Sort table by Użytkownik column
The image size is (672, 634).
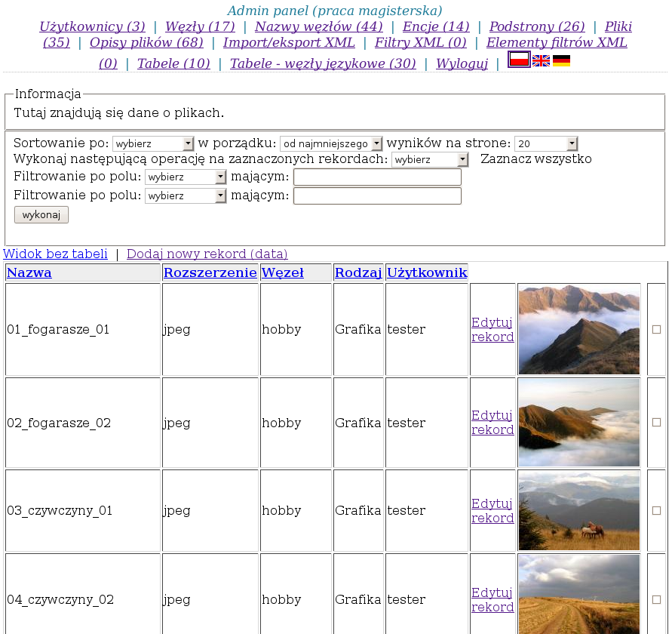pyautogui.click(x=427, y=272)
